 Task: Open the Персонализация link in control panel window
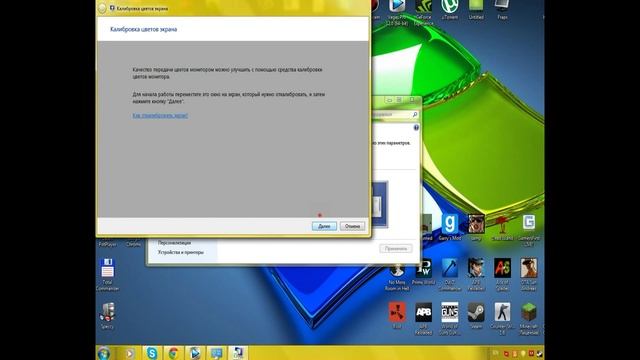pyautogui.click(x=174, y=242)
